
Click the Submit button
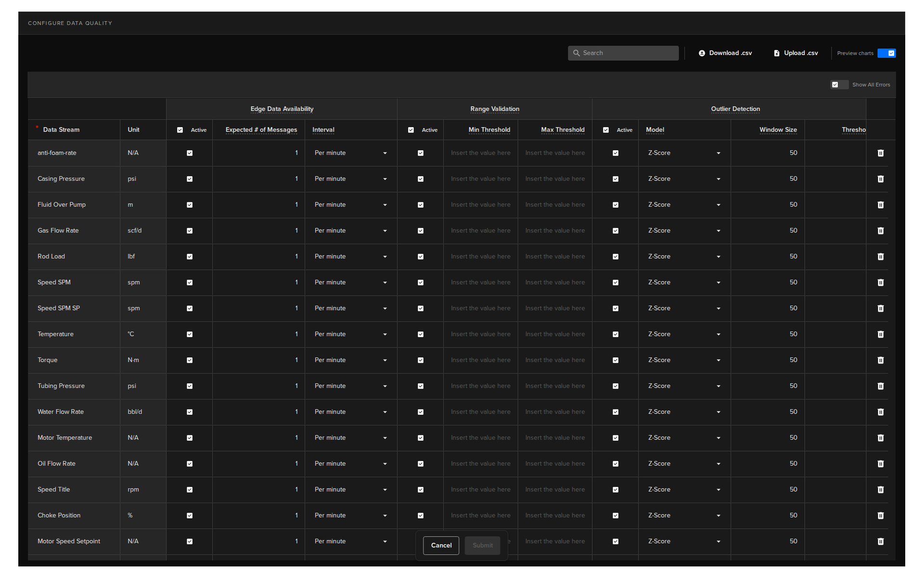(482, 546)
